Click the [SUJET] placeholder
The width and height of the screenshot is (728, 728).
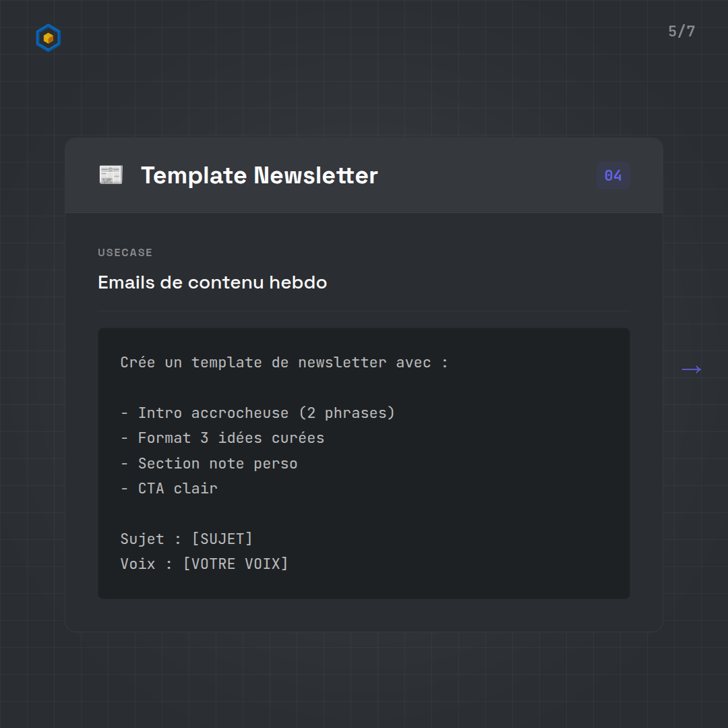pos(222,539)
